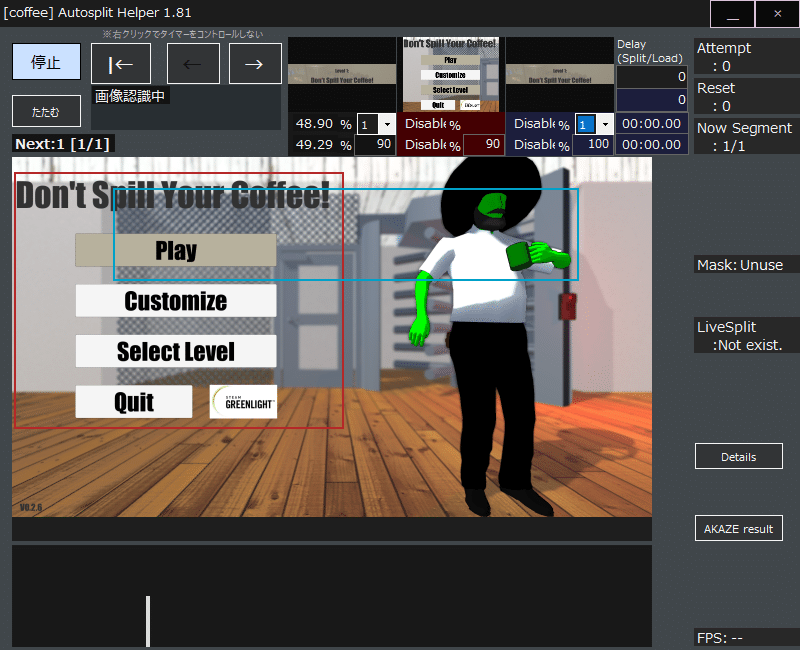
Task: Click the Load delay field showing 0
Action: pyautogui.click(x=652, y=99)
